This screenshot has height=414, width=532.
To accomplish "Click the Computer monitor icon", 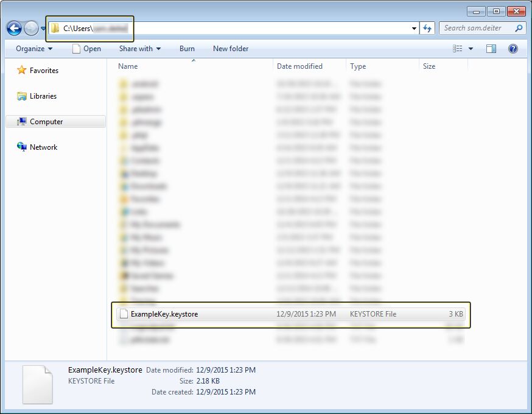I will tap(22, 122).
